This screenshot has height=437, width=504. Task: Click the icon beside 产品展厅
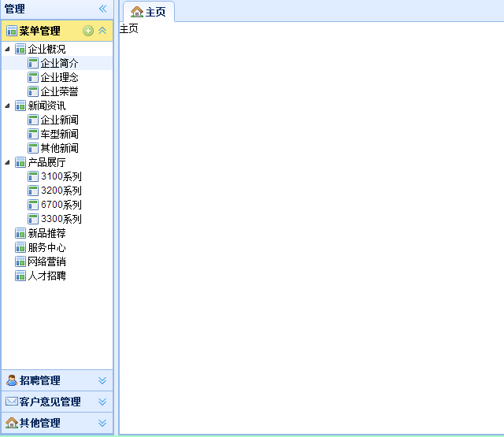click(x=20, y=162)
